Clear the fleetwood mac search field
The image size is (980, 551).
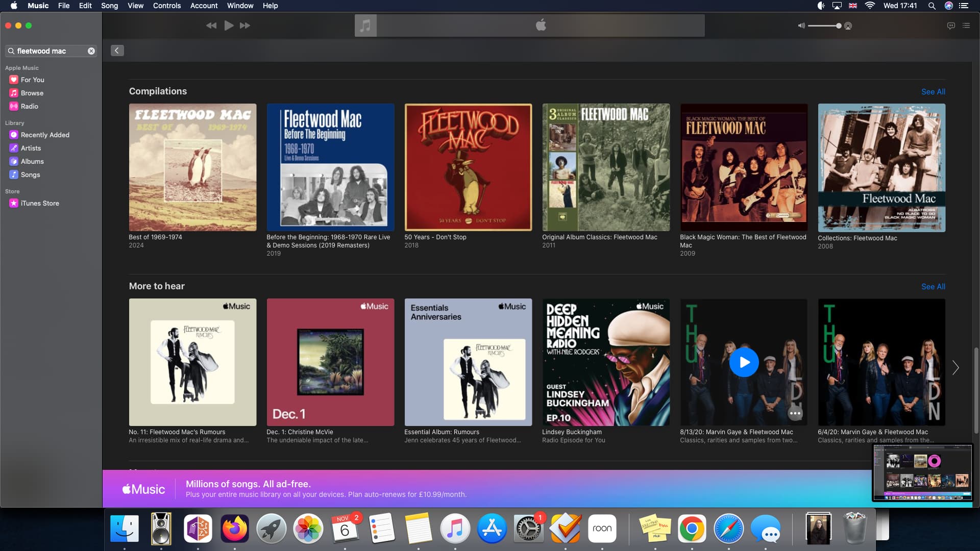[x=91, y=51]
